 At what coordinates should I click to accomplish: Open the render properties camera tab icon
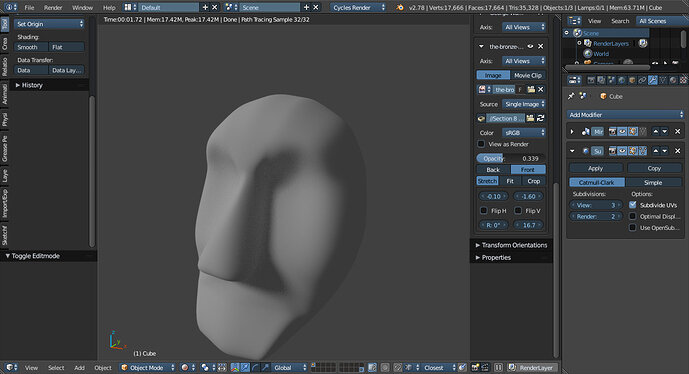pyautogui.click(x=591, y=80)
